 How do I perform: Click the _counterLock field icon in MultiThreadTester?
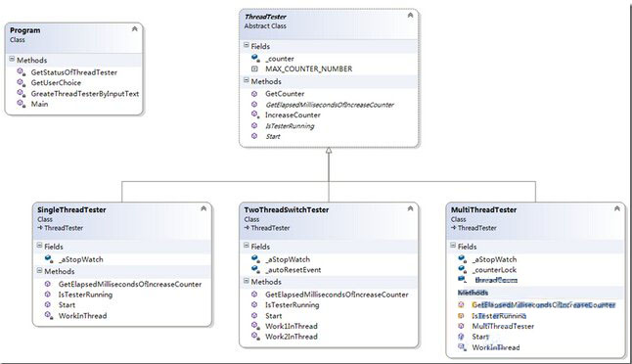tap(463, 269)
